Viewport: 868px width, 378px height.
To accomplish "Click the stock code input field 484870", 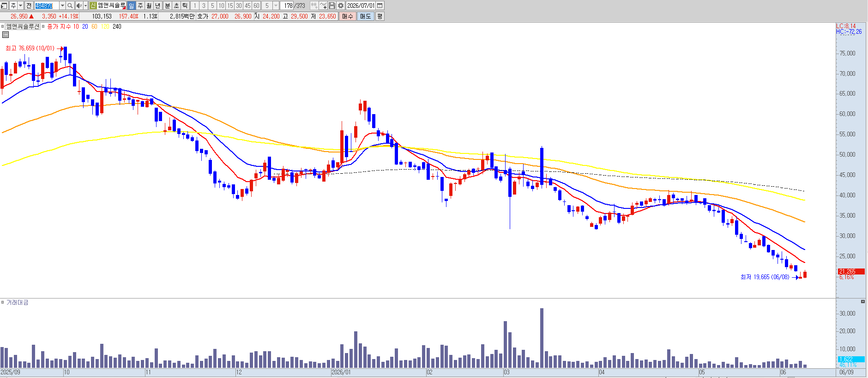I will point(47,6).
